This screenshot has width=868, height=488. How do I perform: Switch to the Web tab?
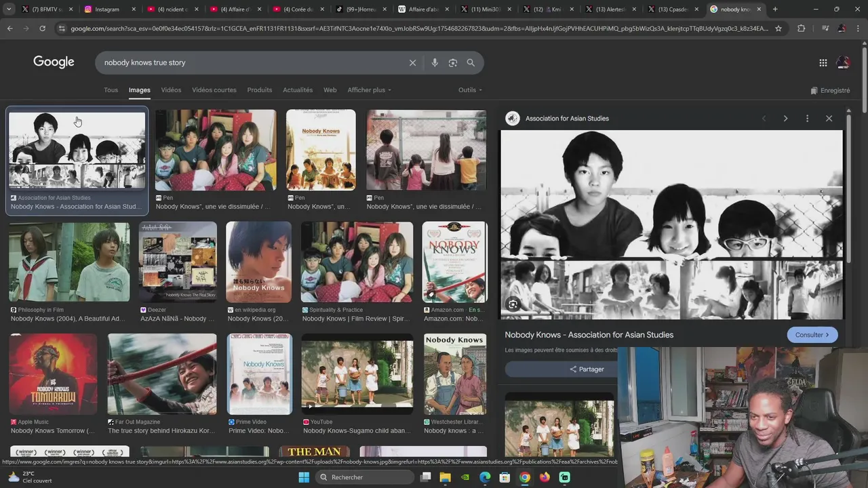330,90
